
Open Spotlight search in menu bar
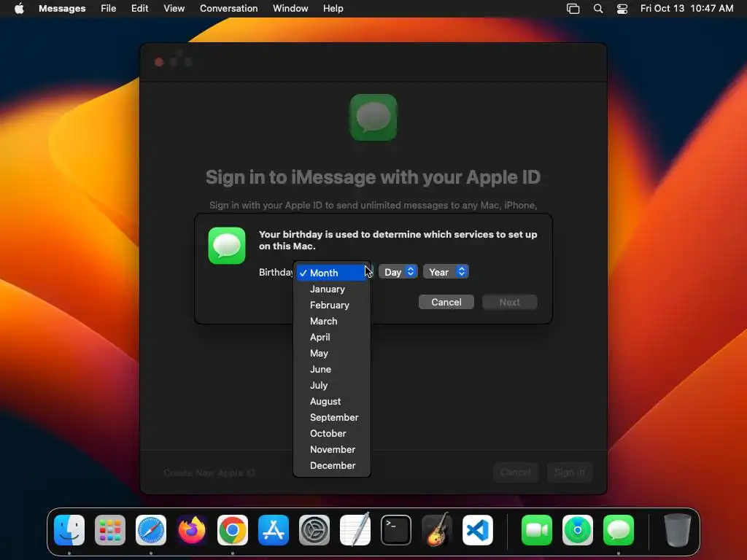point(598,9)
